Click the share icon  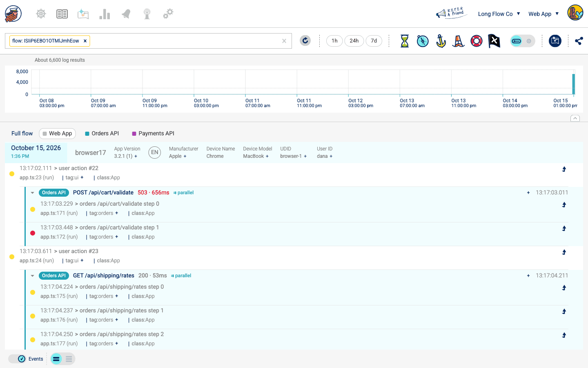(579, 40)
